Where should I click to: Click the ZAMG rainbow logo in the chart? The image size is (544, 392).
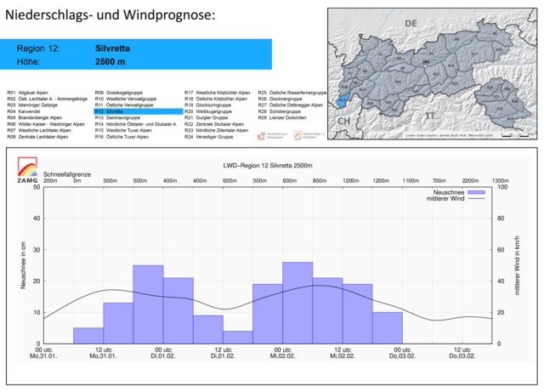click(28, 170)
